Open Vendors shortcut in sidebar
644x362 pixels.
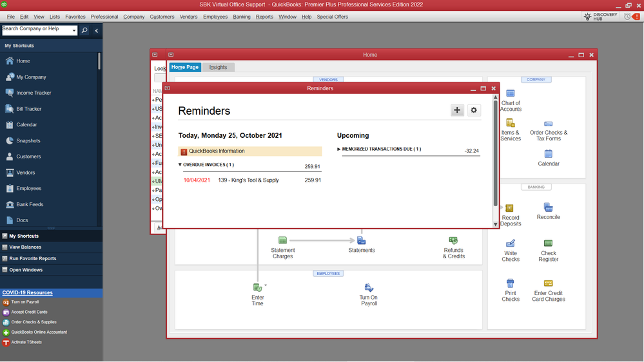pyautogui.click(x=20, y=173)
